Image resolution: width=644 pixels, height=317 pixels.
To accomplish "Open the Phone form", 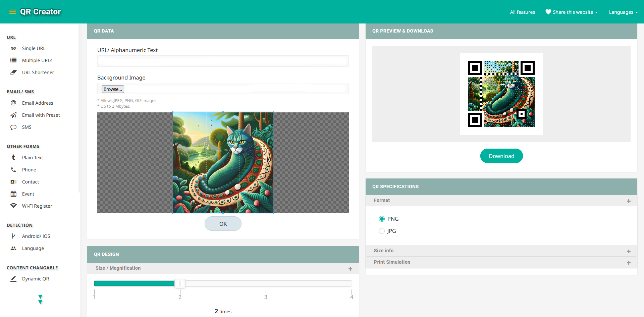I will [29, 170].
